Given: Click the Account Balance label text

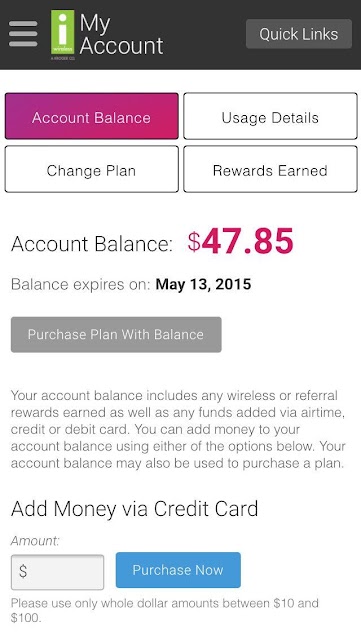Looking at the screenshot, I should 92,244.
